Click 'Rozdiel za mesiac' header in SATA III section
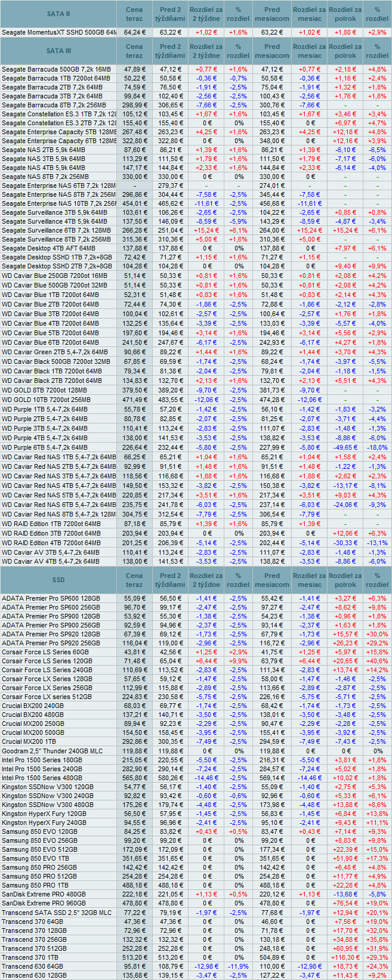This screenshot has width=392, height=980. pyautogui.click(x=309, y=51)
